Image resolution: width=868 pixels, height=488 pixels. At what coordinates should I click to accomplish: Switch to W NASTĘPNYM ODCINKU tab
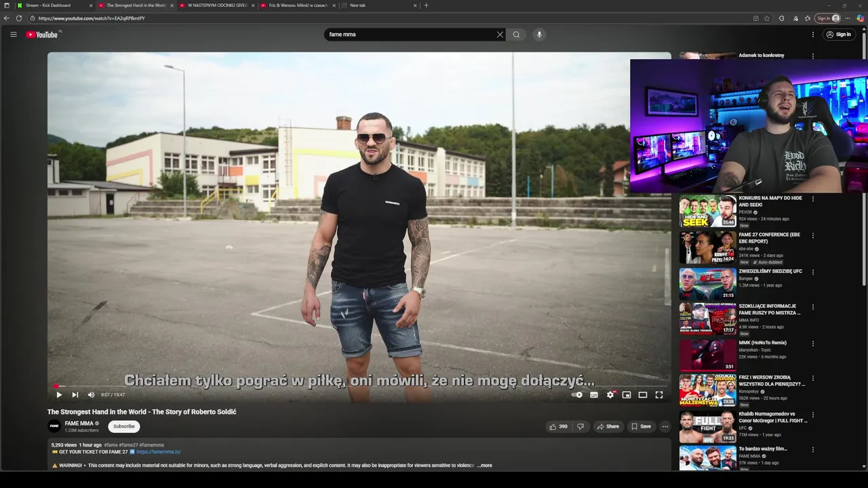(216, 5)
